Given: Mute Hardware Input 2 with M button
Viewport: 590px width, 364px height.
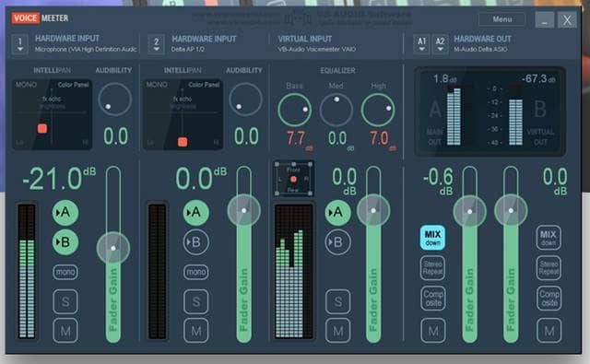Looking at the screenshot, I should 196,331.
